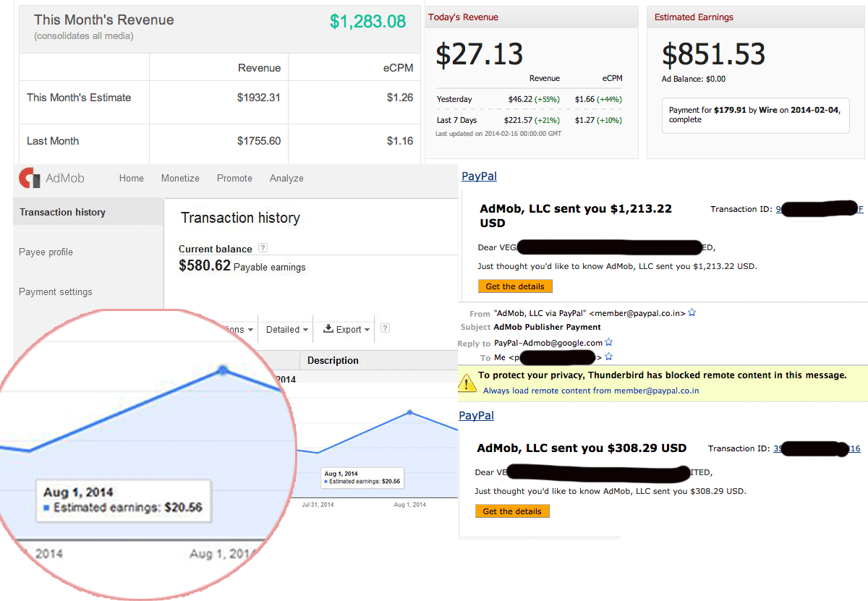This screenshot has width=868, height=601.
Task: Click PayPal link above $1,213.22 email
Action: coord(479,176)
